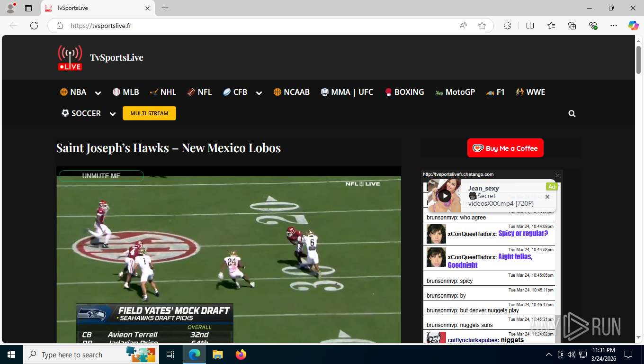Viewport: 644px width, 364px height.
Task: Open Edge Settings and more menu
Action: (x=614, y=26)
